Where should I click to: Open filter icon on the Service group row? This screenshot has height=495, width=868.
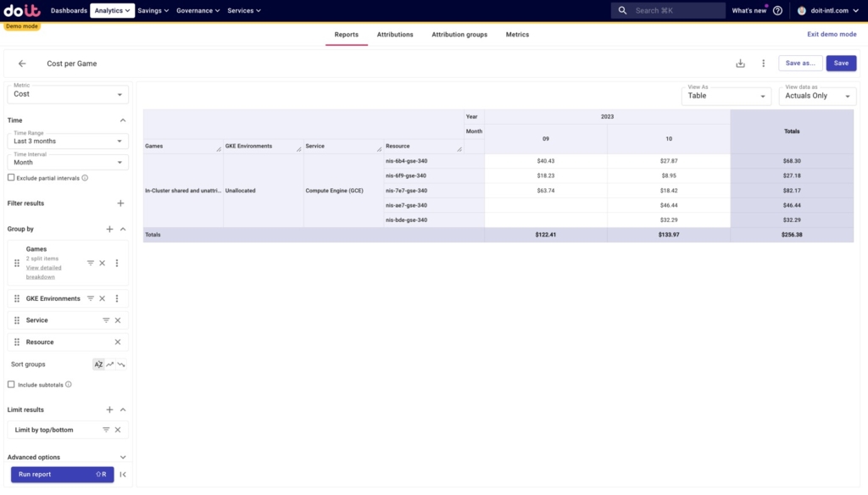(106, 320)
